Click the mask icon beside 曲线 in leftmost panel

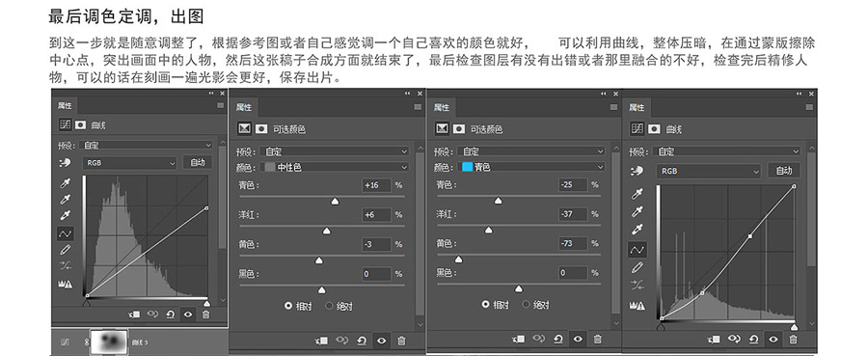[80, 125]
